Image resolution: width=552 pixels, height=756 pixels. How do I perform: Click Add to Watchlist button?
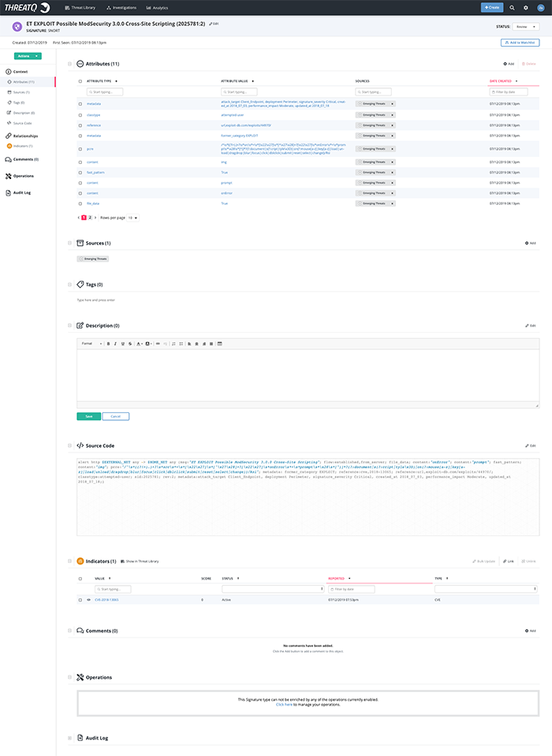coord(520,43)
